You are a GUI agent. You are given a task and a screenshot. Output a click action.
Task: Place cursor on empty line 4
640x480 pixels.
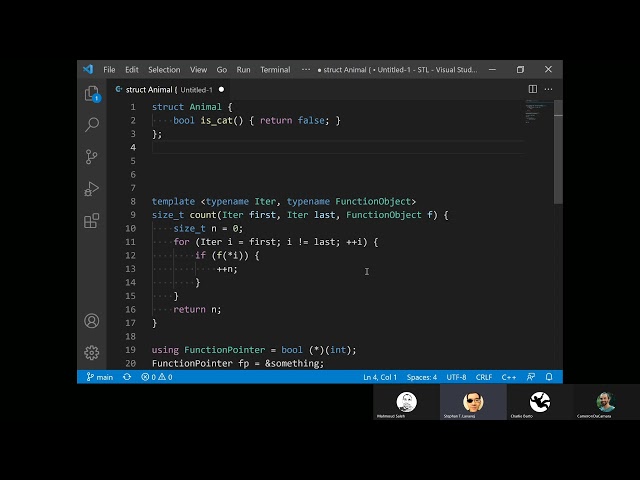(x=338, y=147)
